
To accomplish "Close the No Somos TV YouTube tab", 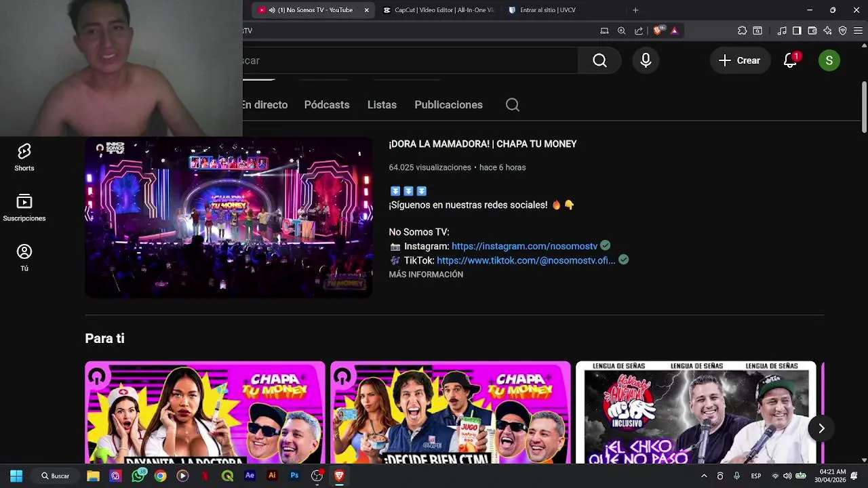I will tap(367, 10).
